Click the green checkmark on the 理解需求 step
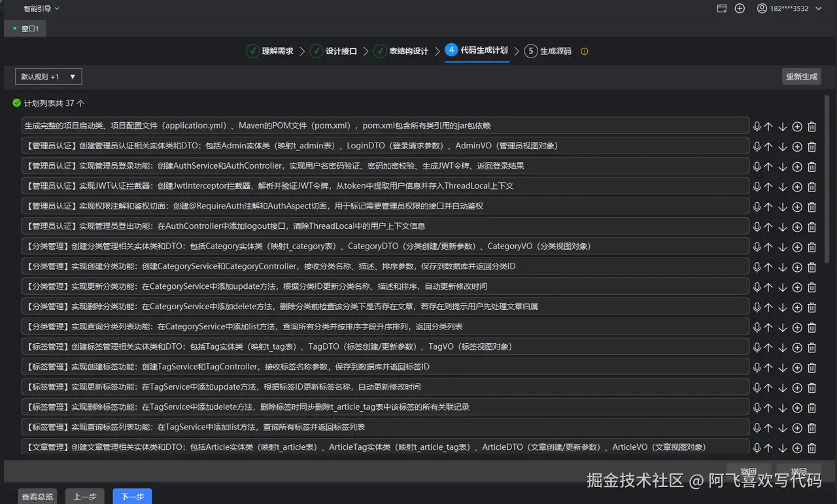837x504 pixels. (252, 50)
